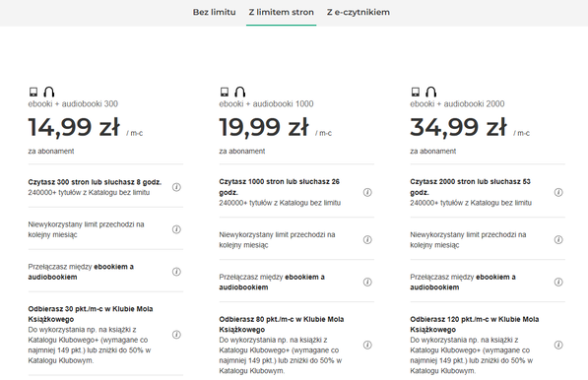The image size is (588, 380).
Task: Open the info icon for ebook/audiobook switching in the 1000 plan
Action: coord(367,282)
